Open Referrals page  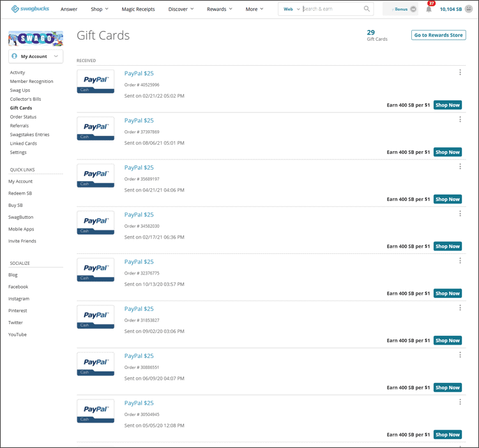coord(19,126)
